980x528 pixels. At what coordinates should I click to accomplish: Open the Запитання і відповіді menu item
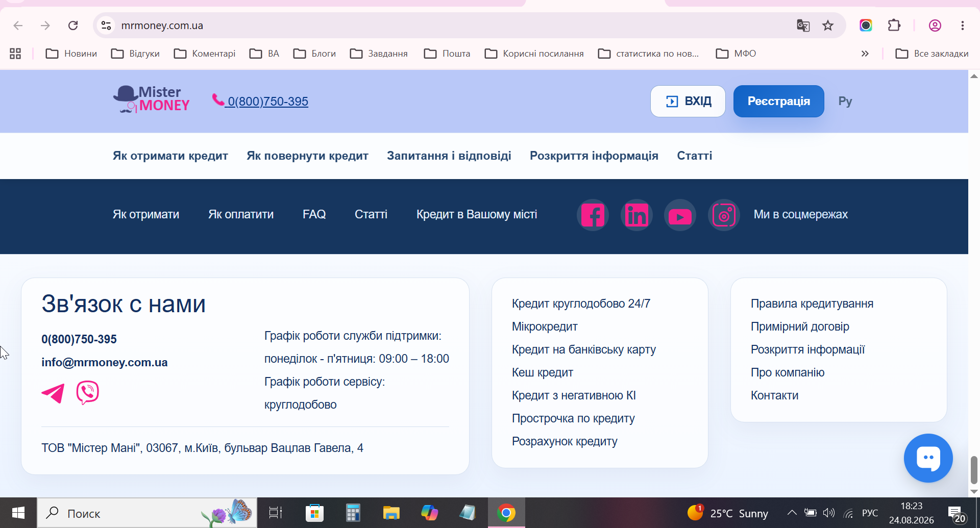(449, 156)
